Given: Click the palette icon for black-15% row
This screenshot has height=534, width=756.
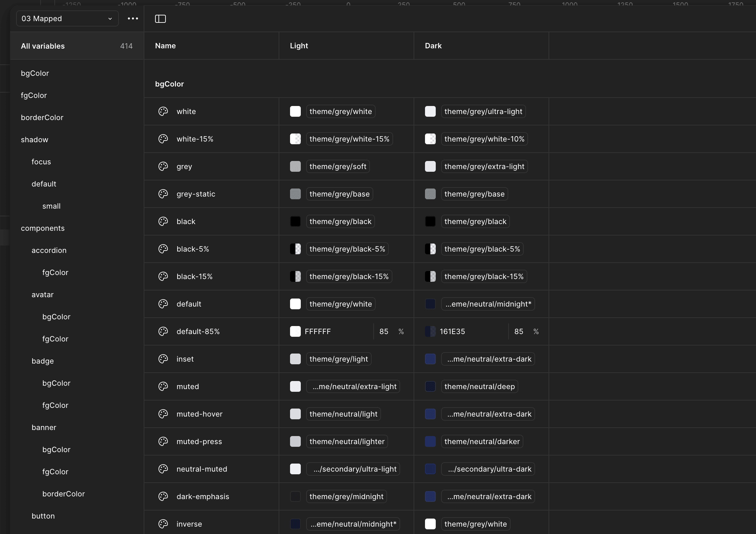Looking at the screenshot, I should [x=163, y=276].
